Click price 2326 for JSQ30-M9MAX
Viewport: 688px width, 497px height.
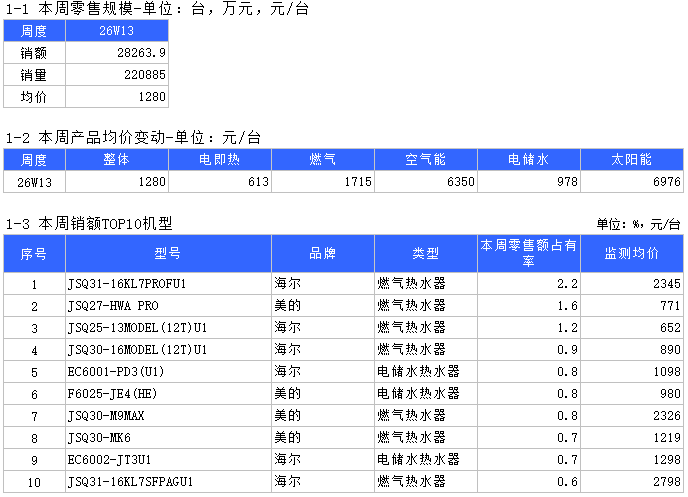tap(667, 415)
